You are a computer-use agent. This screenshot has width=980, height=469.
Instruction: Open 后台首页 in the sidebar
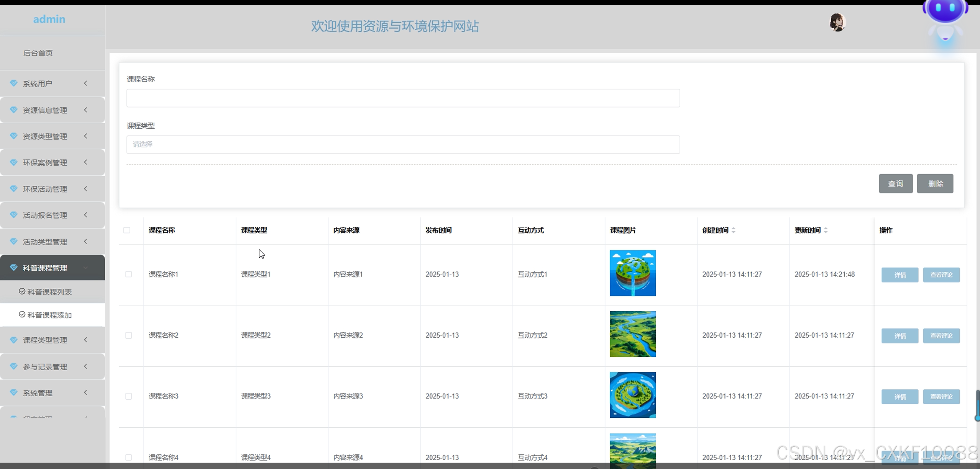click(x=38, y=53)
